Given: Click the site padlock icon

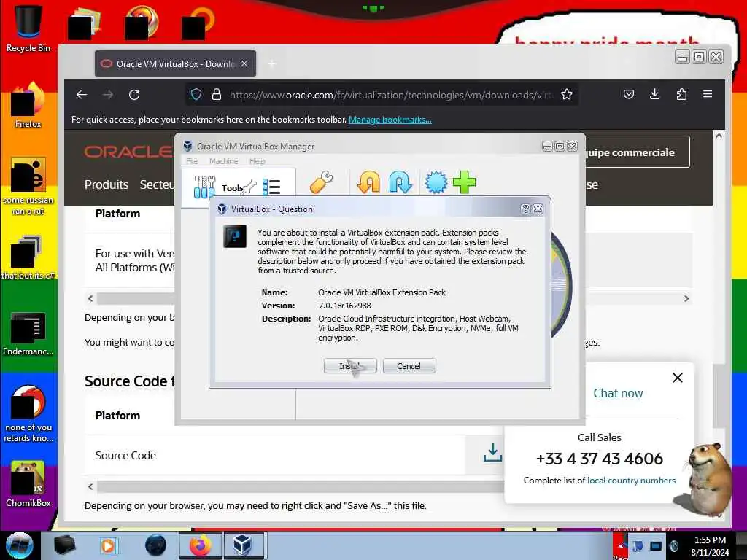Looking at the screenshot, I should (x=216, y=94).
